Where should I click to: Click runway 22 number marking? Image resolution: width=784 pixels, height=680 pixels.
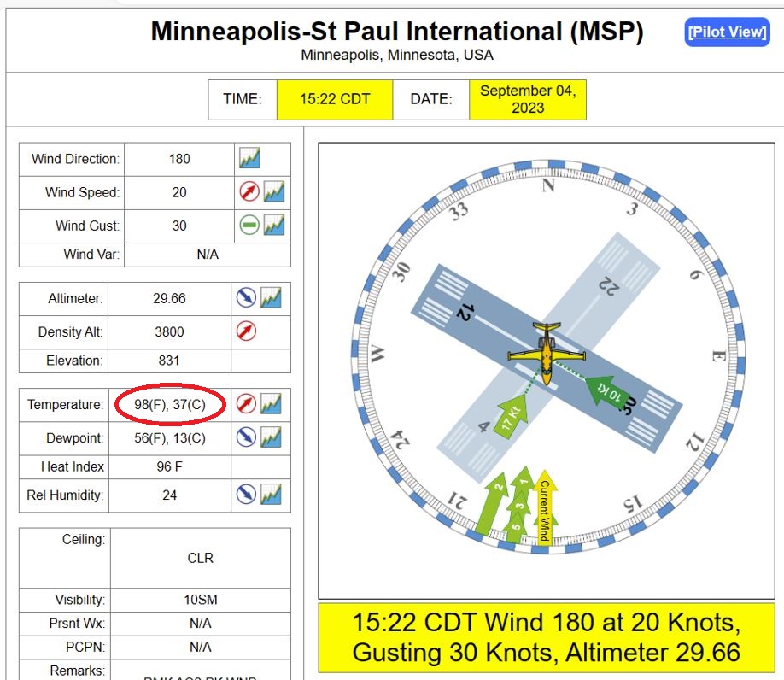(609, 285)
